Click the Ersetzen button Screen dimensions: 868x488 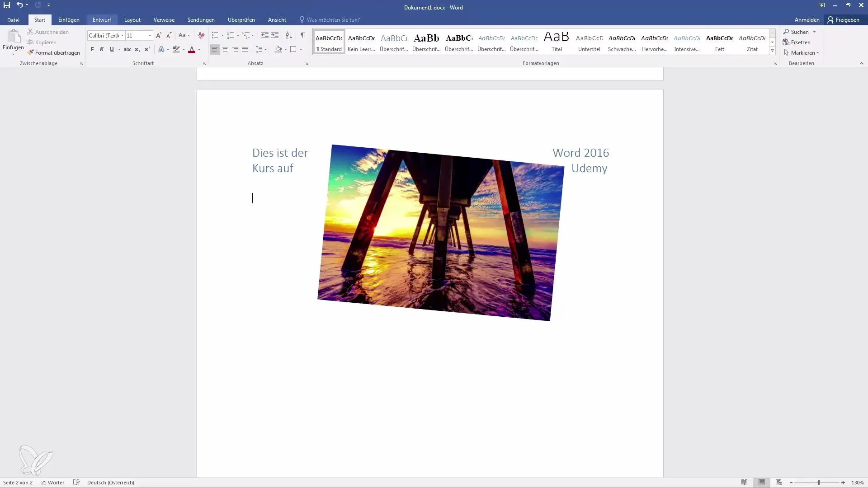[x=797, y=42]
